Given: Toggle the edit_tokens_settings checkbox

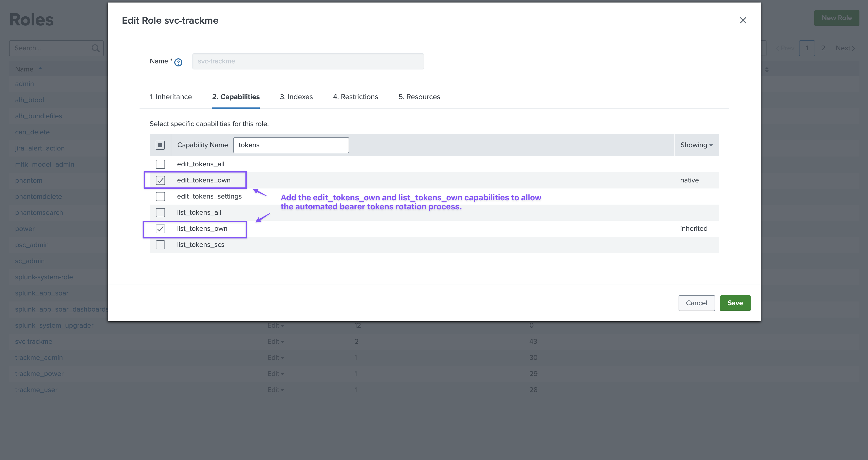Looking at the screenshot, I should [160, 196].
